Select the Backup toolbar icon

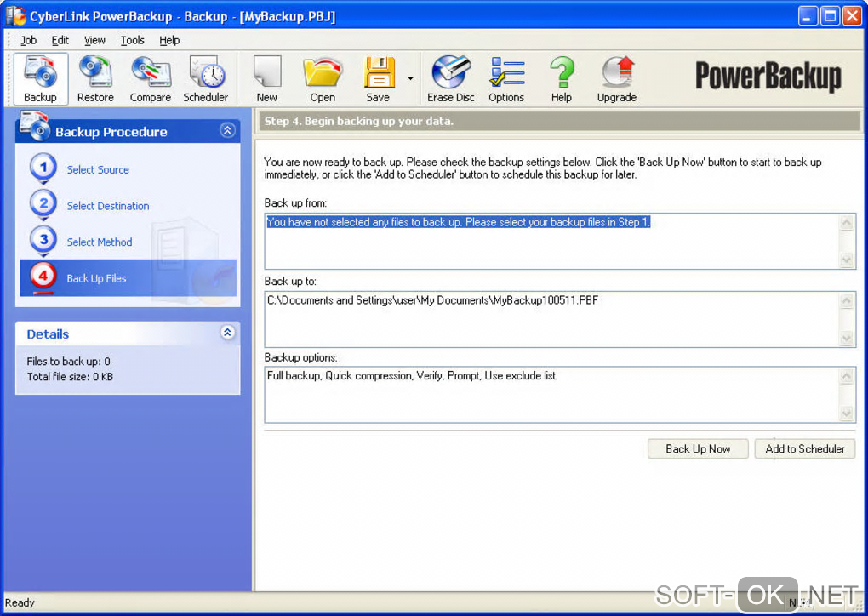[x=40, y=78]
